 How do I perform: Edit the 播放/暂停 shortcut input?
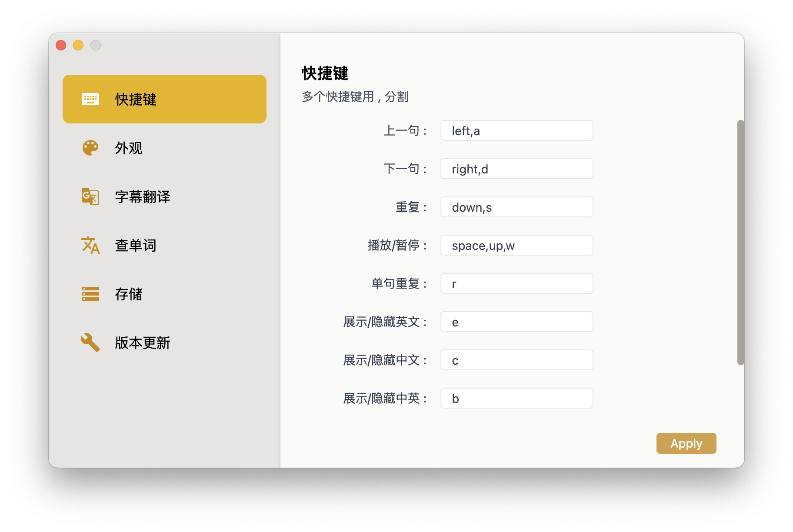(516, 246)
